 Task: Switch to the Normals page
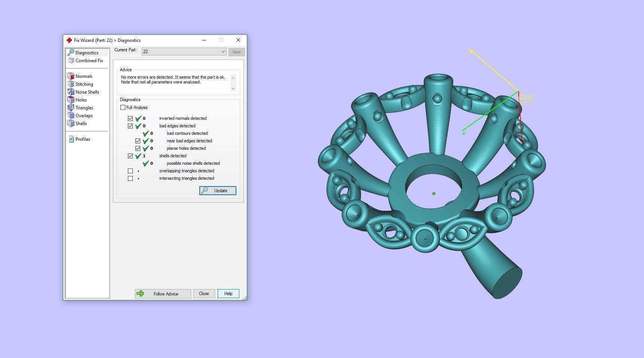pos(84,76)
